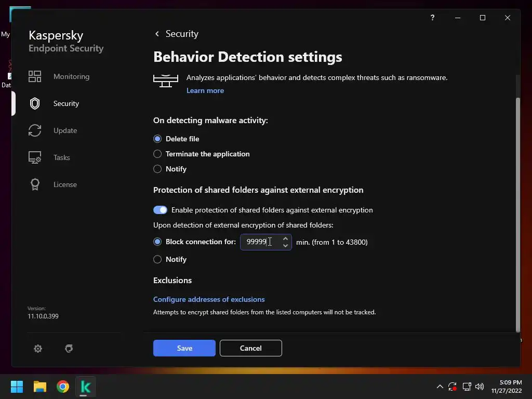The width and height of the screenshot is (532, 399).
Task: Toggle shared folders encryption protection switch
Action: point(160,210)
